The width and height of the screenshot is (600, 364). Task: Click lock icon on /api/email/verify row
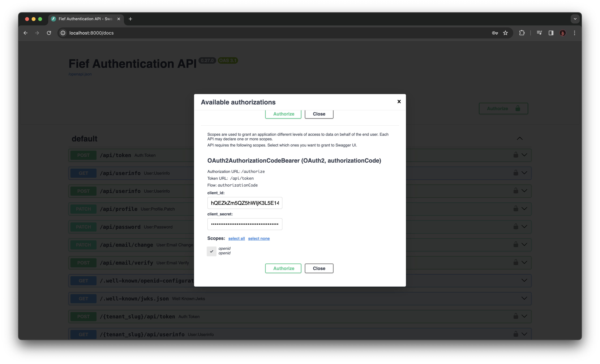coord(516,262)
